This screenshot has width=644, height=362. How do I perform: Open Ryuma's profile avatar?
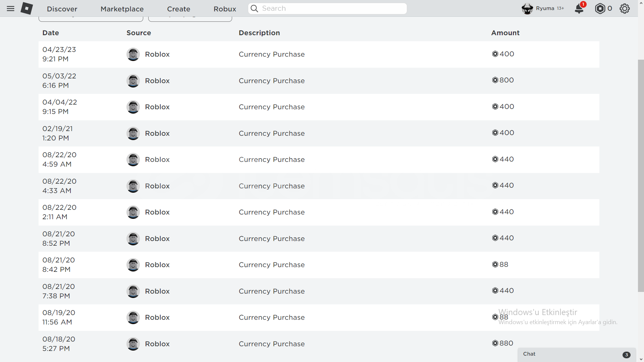click(x=527, y=8)
